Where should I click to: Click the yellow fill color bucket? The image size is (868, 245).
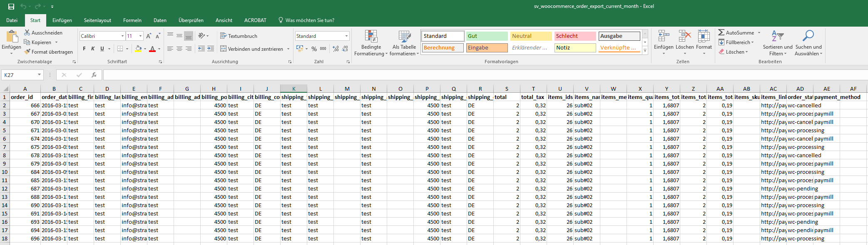(138, 49)
